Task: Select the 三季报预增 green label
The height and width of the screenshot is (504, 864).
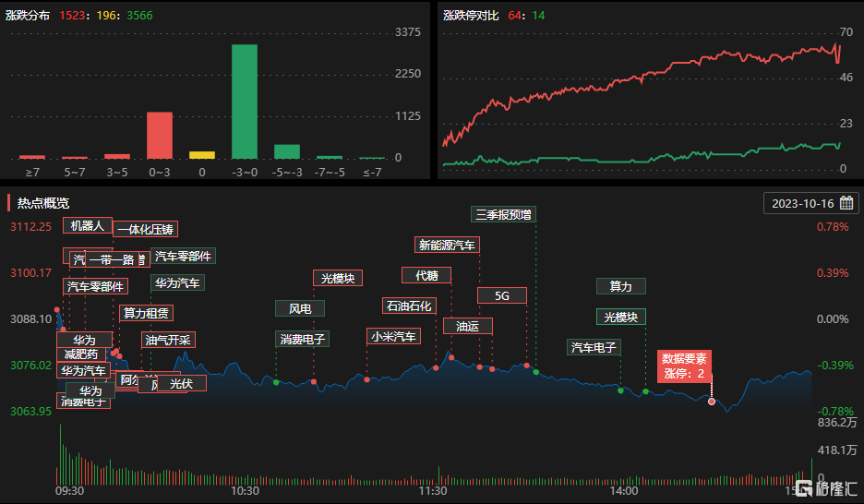Action: click(503, 214)
